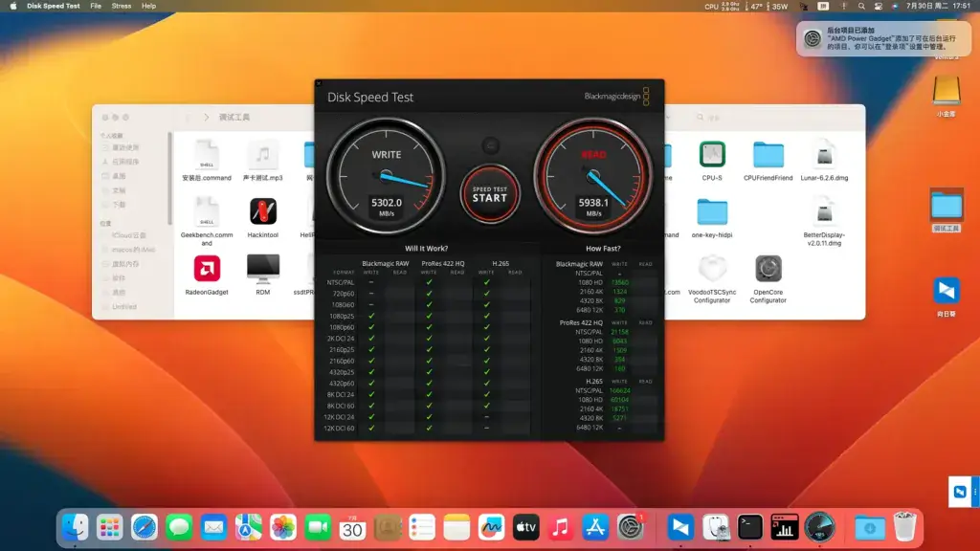Open Calendar from the dock
Viewport: 980px width, 551px height.
352,528
